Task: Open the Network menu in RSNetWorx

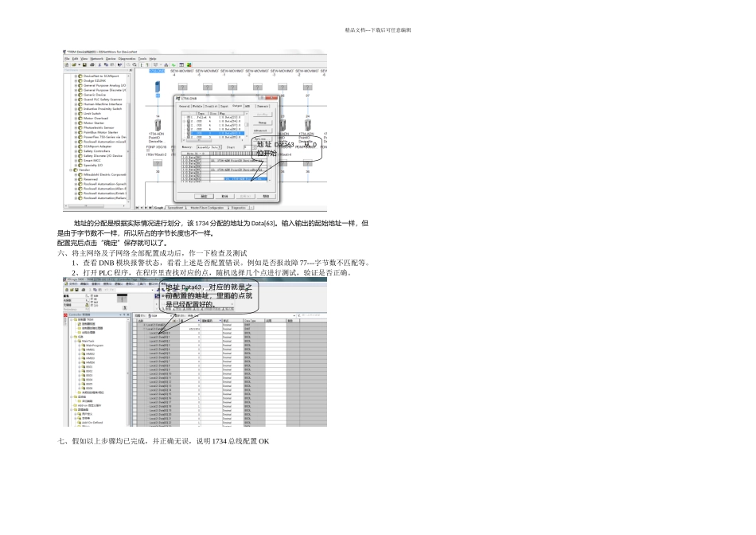Action: click(x=96, y=59)
